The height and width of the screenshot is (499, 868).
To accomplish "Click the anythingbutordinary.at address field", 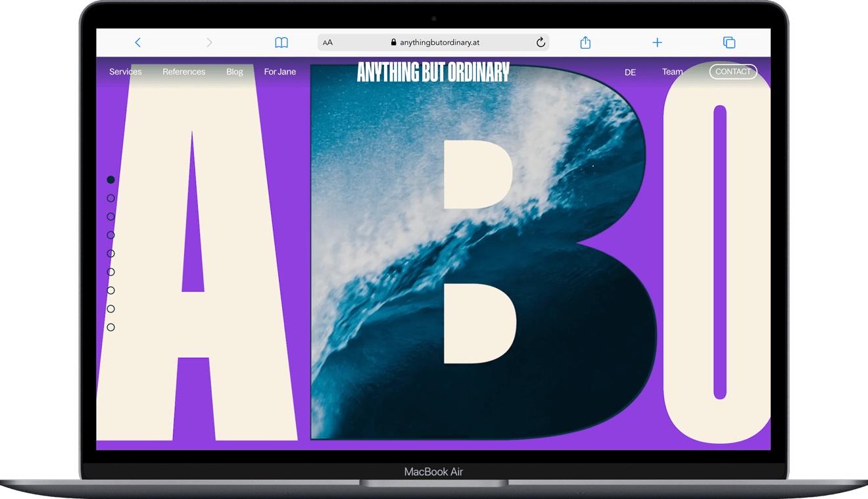I will point(434,43).
